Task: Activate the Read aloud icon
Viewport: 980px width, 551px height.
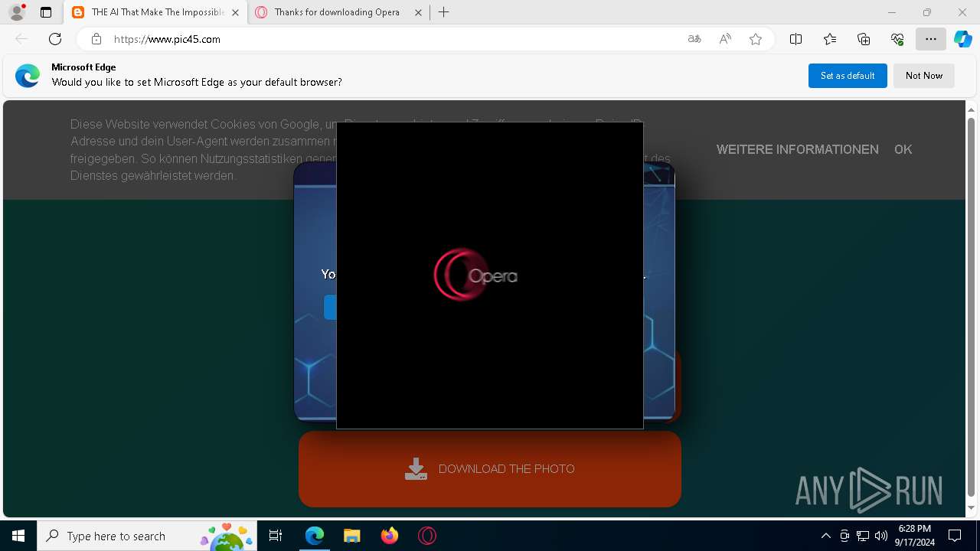Action: 725,39
